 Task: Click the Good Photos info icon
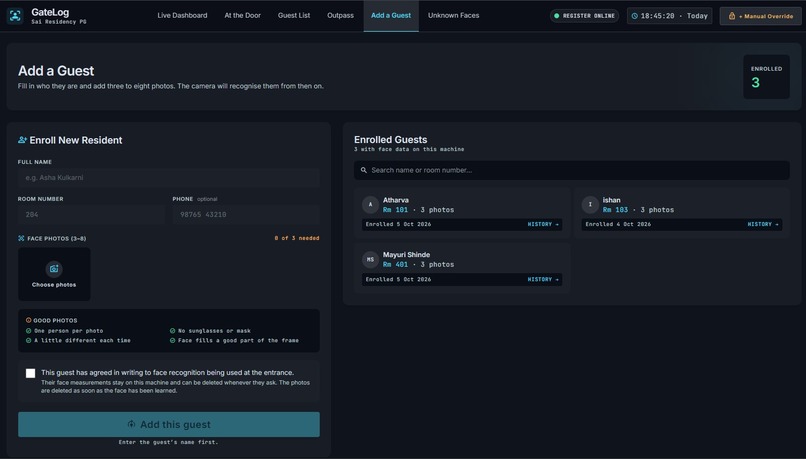click(28, 320)
